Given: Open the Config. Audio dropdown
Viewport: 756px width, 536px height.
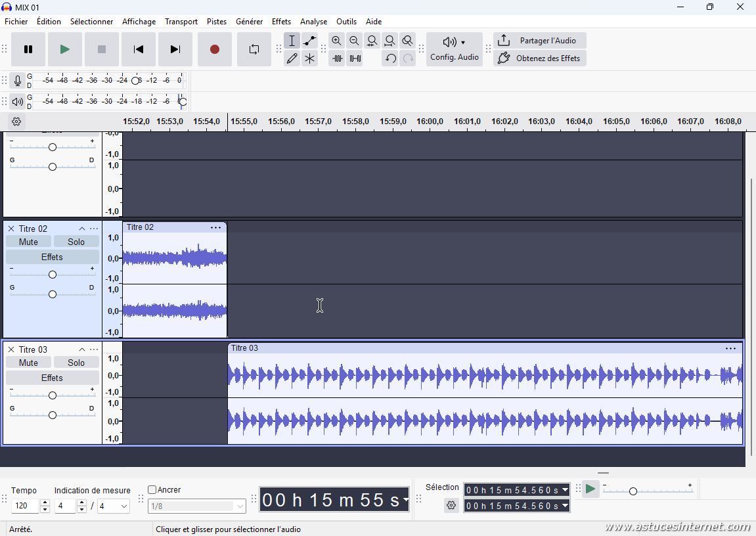Looking at the screenshot, I should [454, 49].
